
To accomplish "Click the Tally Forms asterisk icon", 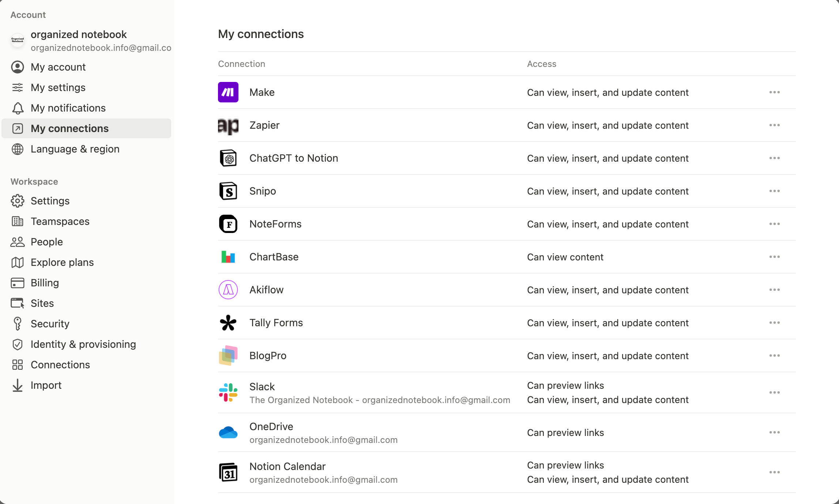I will click(x=228, y=323).
